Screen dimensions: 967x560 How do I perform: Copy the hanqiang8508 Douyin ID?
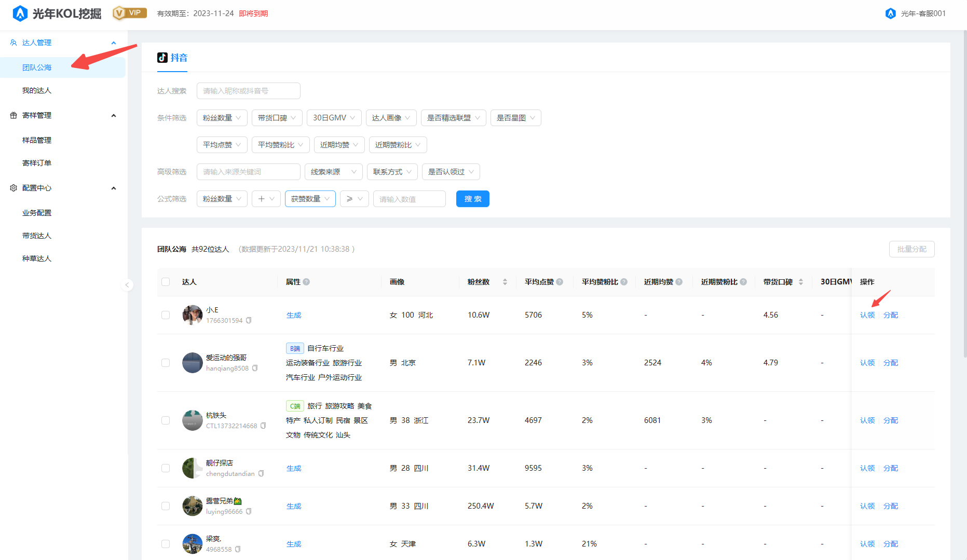tap(255, 368)
